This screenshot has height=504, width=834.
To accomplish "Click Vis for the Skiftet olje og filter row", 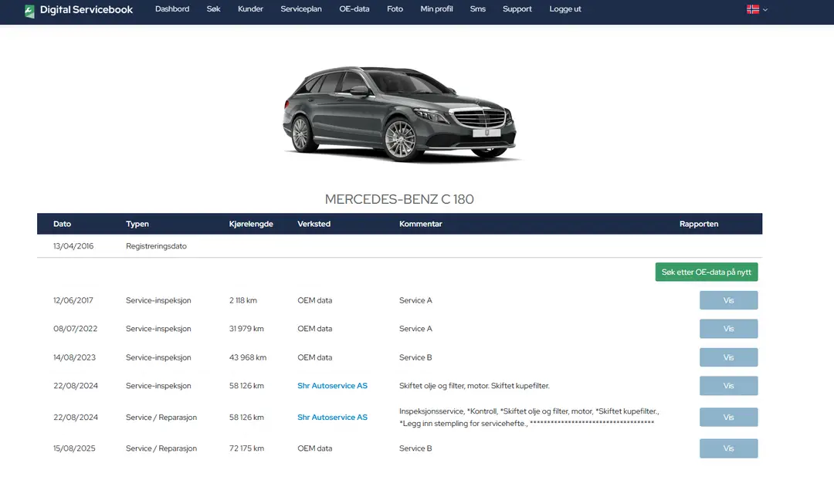I will (728, 385).
